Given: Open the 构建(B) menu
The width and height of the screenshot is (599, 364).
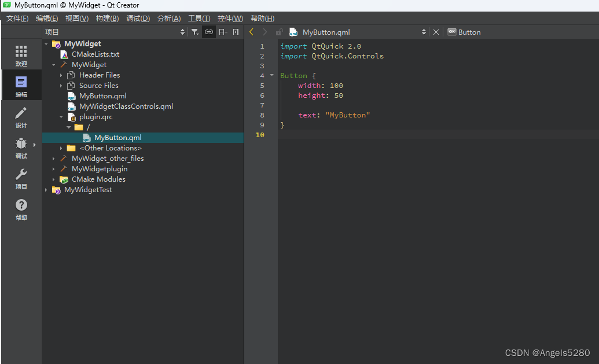Looking at the screenshot, I should coord(107,19).
